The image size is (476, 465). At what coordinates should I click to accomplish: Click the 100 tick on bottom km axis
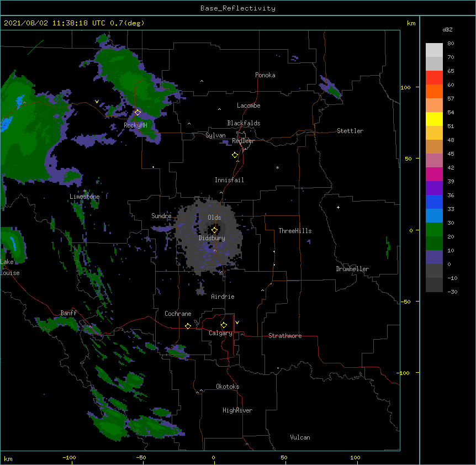(x=355, y=458)
